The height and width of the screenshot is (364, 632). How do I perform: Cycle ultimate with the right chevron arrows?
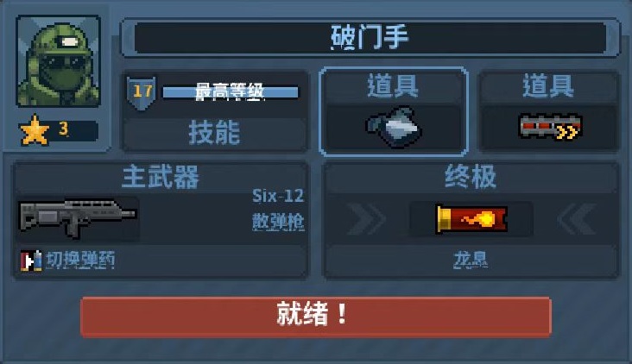click(x=577, y=219)
